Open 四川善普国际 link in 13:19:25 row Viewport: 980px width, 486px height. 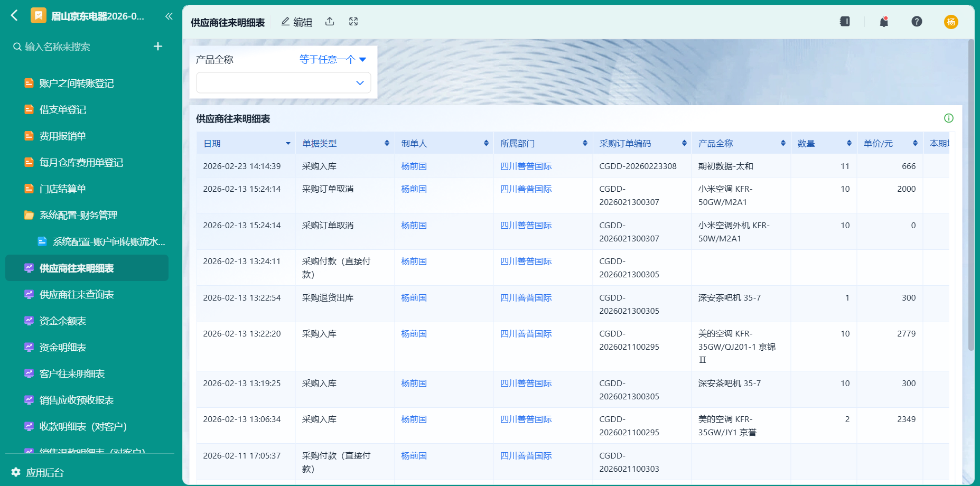526,383
